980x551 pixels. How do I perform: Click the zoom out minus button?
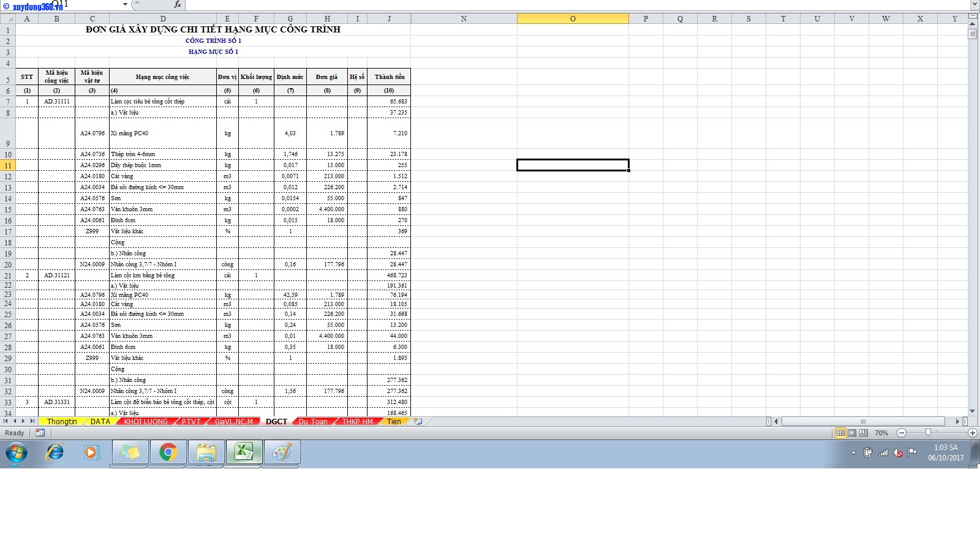tap(901, 433)
